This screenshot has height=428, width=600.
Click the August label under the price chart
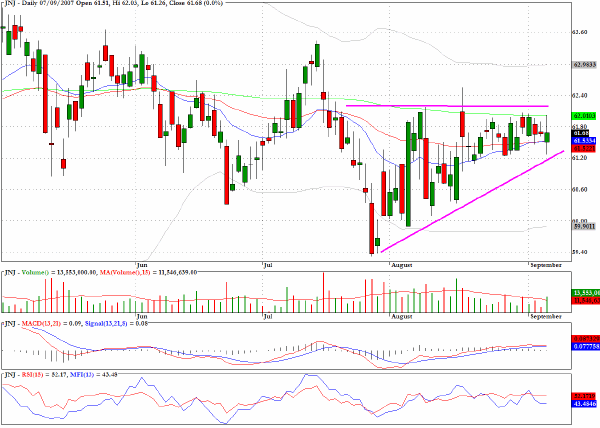coord(402,265)
